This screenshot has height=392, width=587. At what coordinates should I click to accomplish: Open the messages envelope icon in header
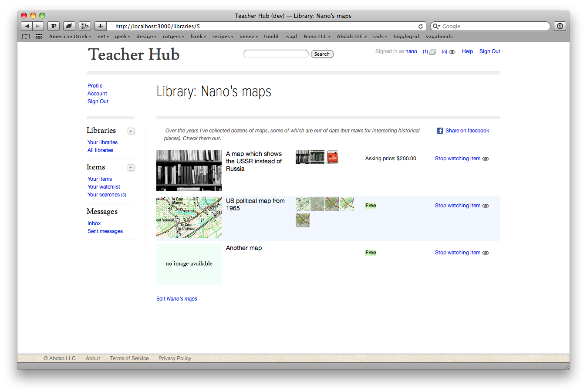pyautogui.click(x=432, y=52)
